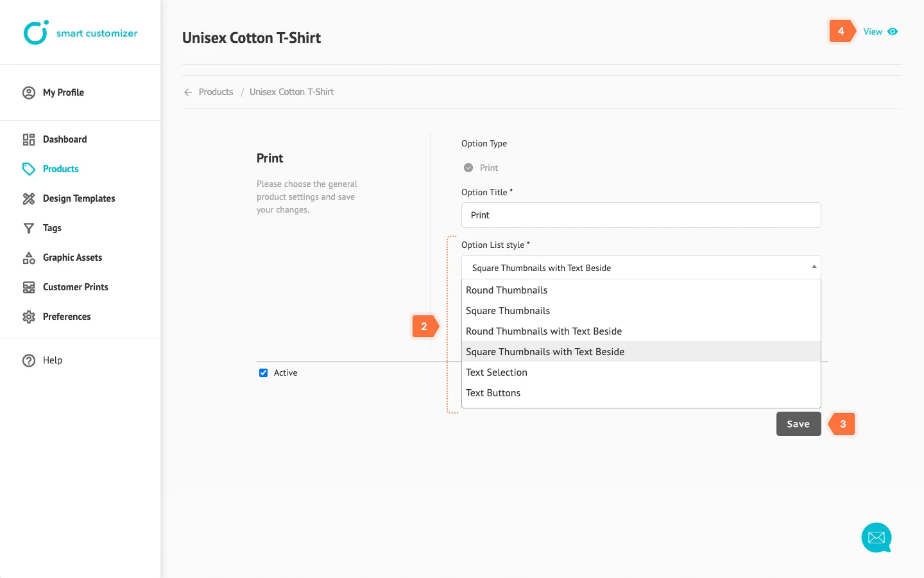Open Preferences in sidebar

click(x=67, y=317)
